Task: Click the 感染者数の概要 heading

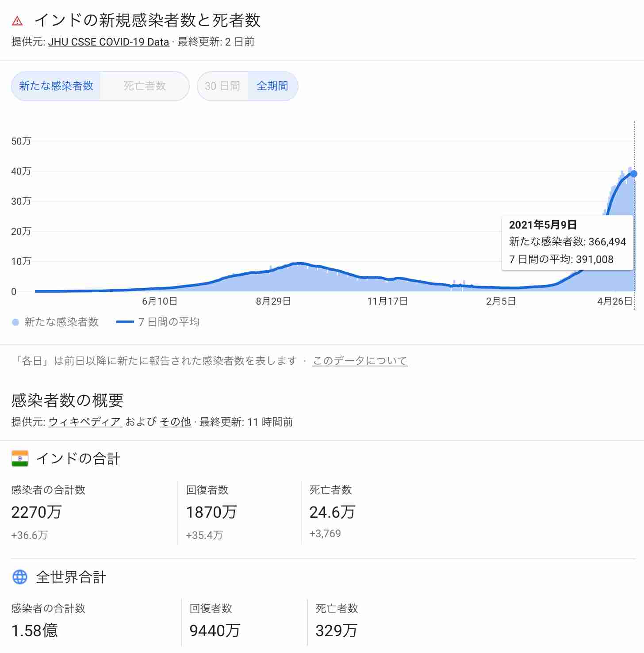Action: [x=67, y=401]
